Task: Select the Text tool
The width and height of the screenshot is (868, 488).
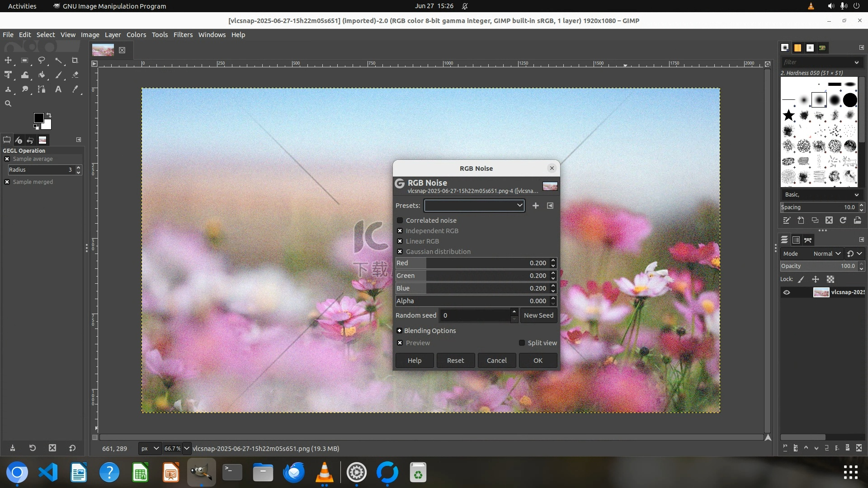Action: (x=58, y=89)
